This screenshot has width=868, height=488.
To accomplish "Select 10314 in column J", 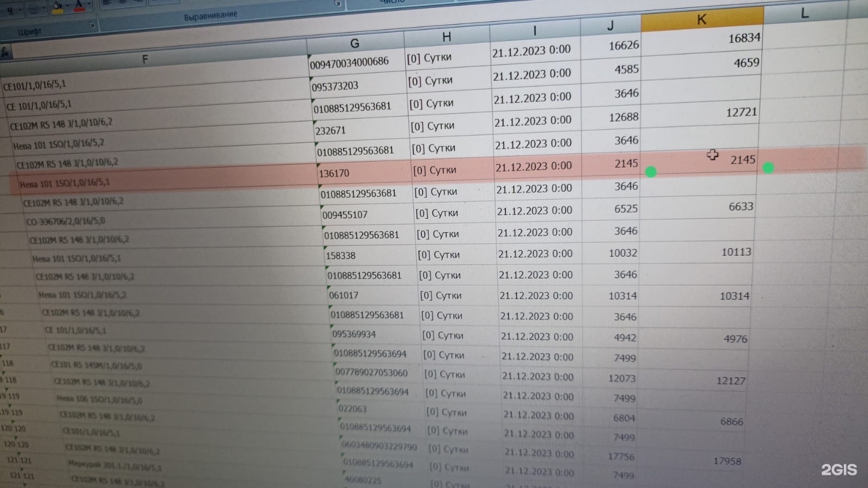I will click(610, 296).
